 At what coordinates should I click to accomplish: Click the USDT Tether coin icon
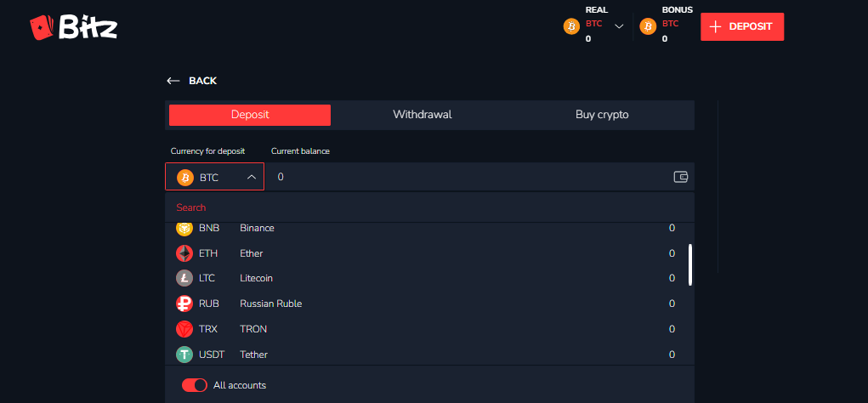pos(184,355)
